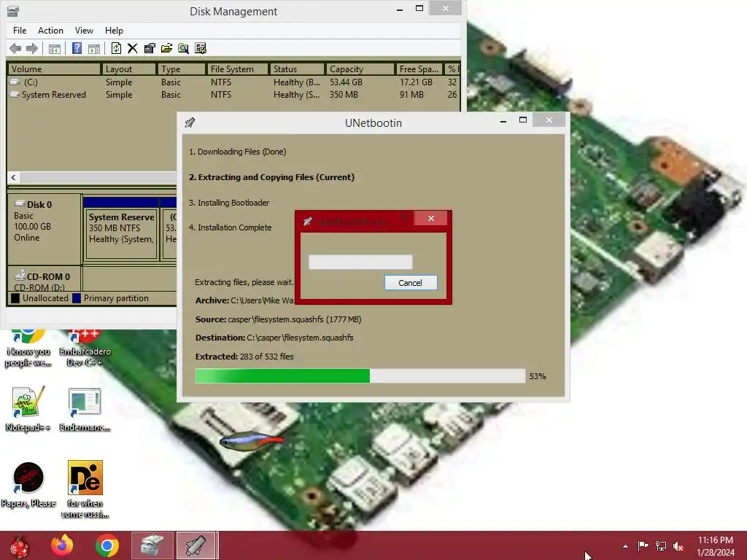Click the left scroll arrow in volume list
This screenshot has width=747, height=560.
(13, 178)
